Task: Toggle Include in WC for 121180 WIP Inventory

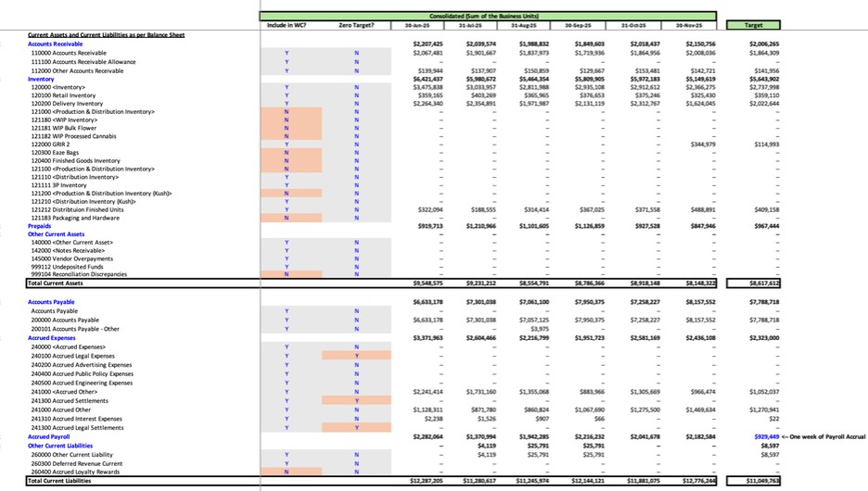Action: click(x=286, y=120)
